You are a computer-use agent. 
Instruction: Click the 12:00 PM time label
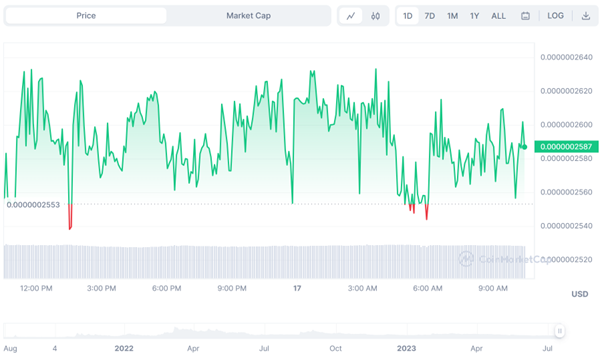(x=36, y=288)
